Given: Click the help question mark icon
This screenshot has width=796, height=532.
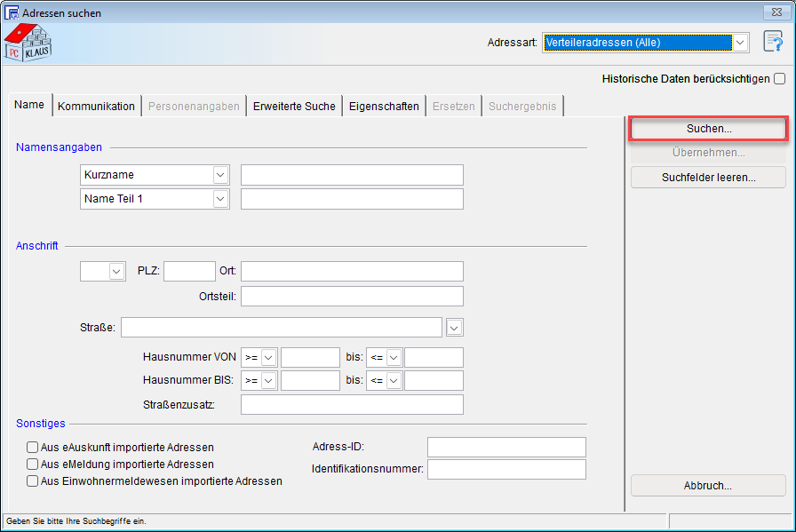Looking at the screenshot, I should (772, 43).
